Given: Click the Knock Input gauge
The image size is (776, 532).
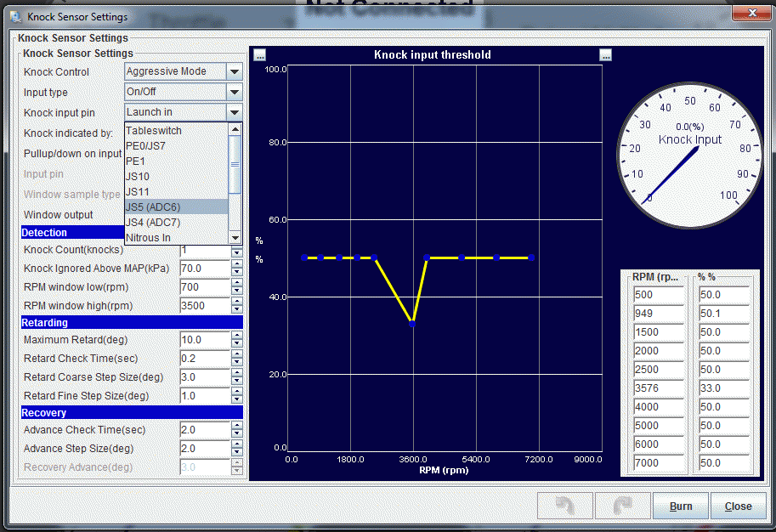Looking at the screenshot, I should click(690, 156).
